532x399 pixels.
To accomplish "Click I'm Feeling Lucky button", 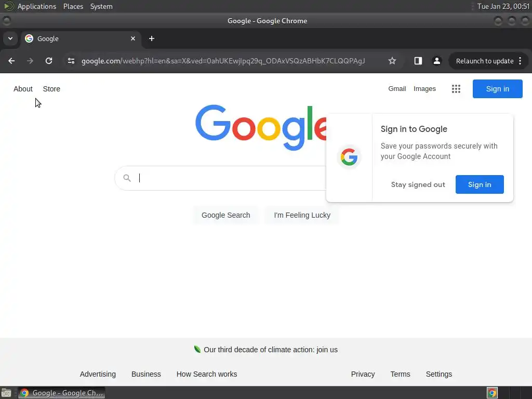I will point(302,215).
